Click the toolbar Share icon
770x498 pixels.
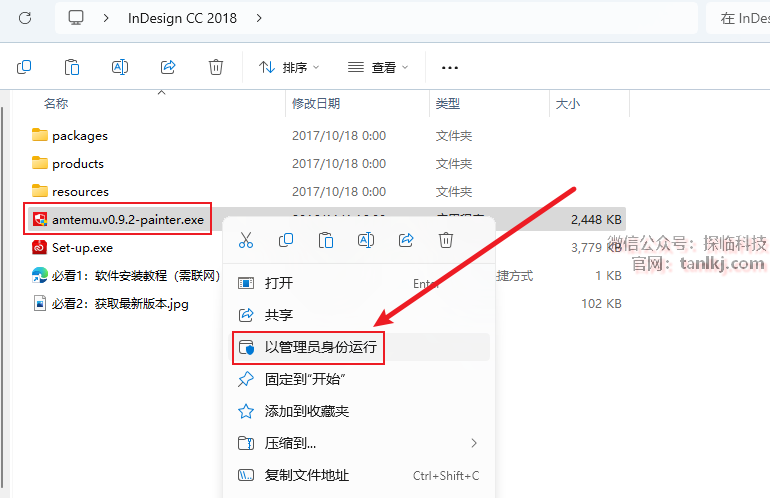coord(168,67)
